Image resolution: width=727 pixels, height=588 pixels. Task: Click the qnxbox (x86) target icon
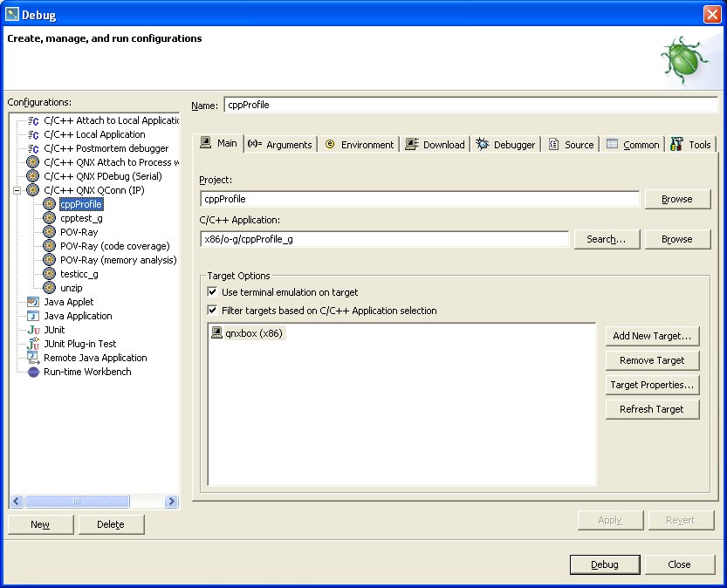click(216, 332)
